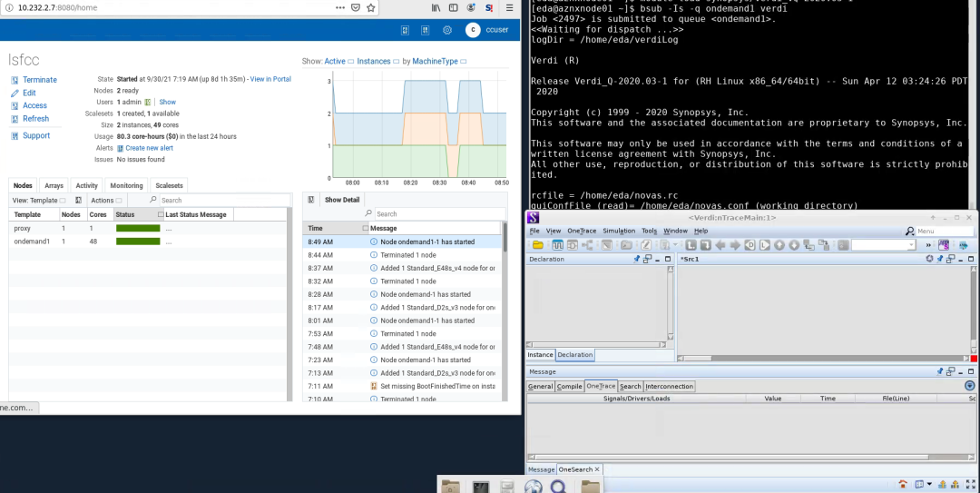Image resolution: width=980 pixels, height=493 pixels.
Task: Click the trace Load 'L' arrow icon in Verdi
Action: click(691, 245)
